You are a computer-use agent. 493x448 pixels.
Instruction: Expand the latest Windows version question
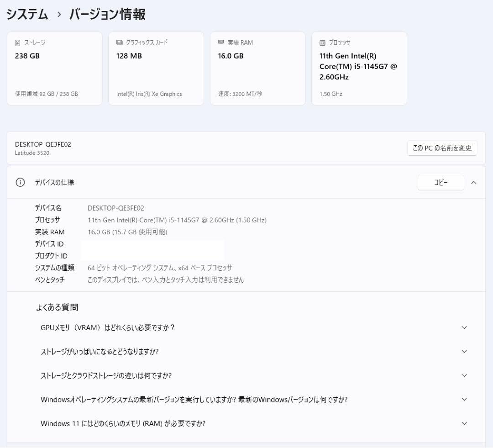(464, 399)
